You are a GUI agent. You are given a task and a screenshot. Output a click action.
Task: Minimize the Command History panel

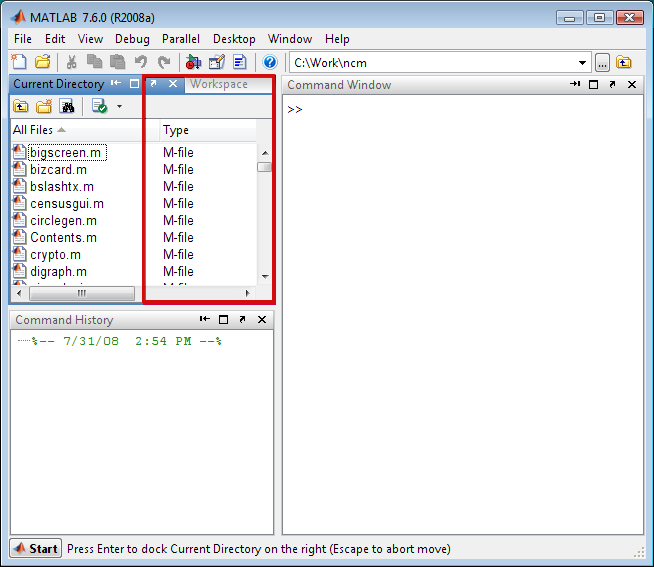[x=204, y=320]
